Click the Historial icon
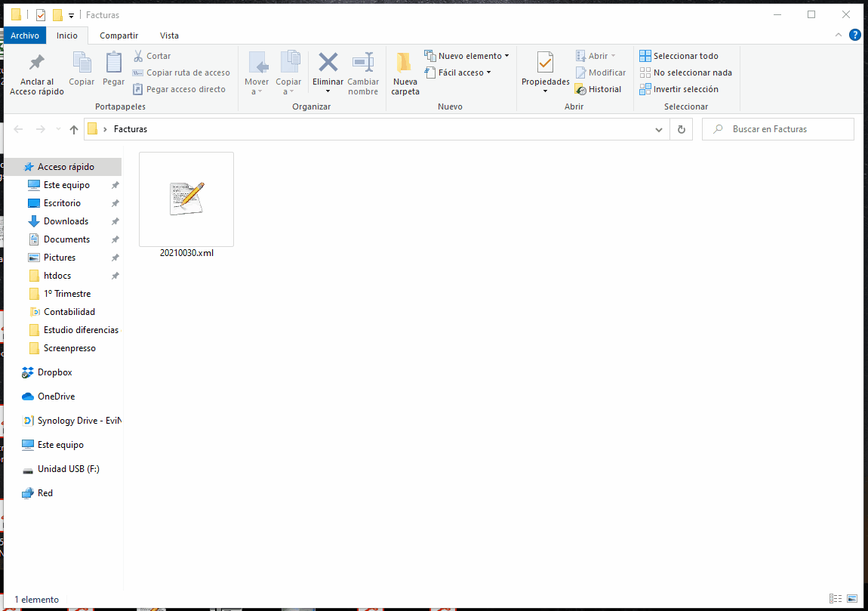This screenshot has width=868, height=611. click(x=580, y=89)
